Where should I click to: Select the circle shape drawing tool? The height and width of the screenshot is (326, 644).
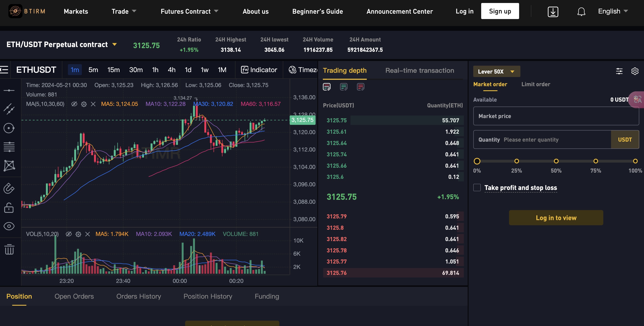[x=9, y=128]
